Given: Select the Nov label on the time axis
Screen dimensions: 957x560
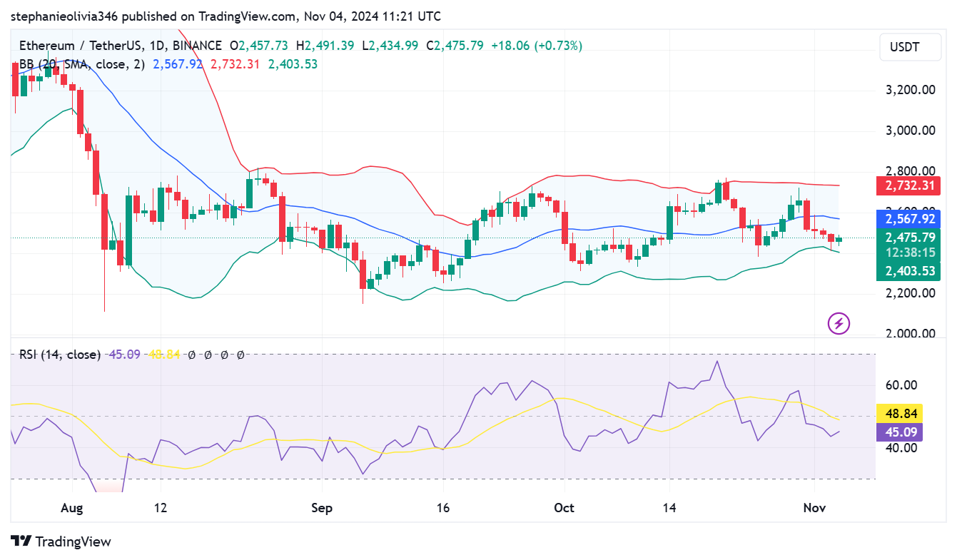Looking at the screenshot, I should 814,508.
